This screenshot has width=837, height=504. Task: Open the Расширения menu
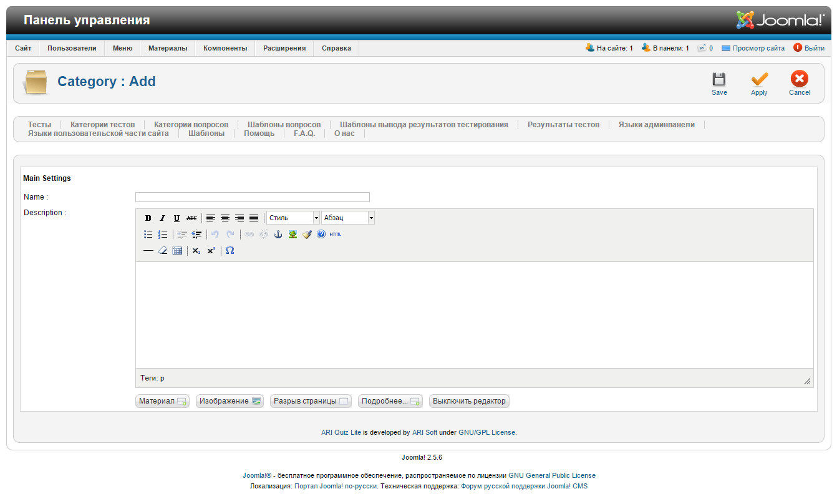(x=284, y=48)
